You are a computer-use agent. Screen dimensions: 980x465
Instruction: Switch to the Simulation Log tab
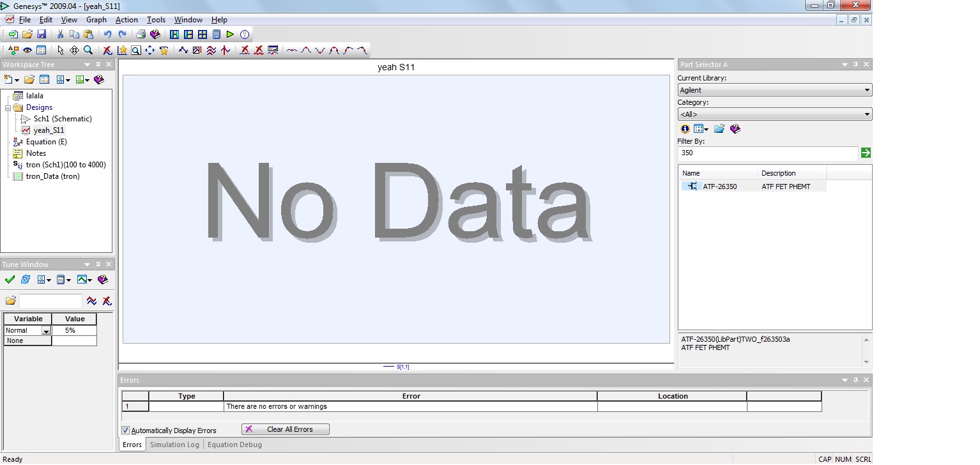[174, 445]
